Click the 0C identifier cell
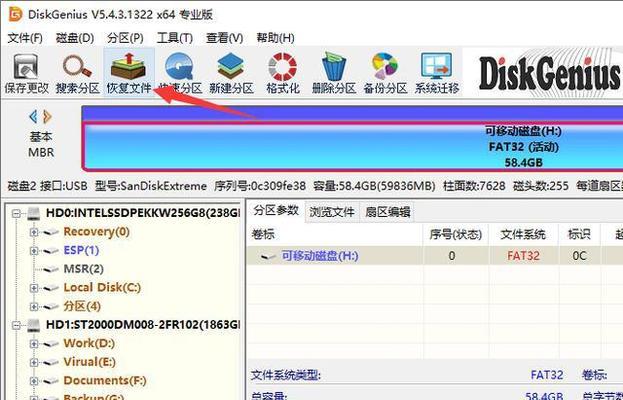This screenshot has height=400, width=623. (579, 256)
